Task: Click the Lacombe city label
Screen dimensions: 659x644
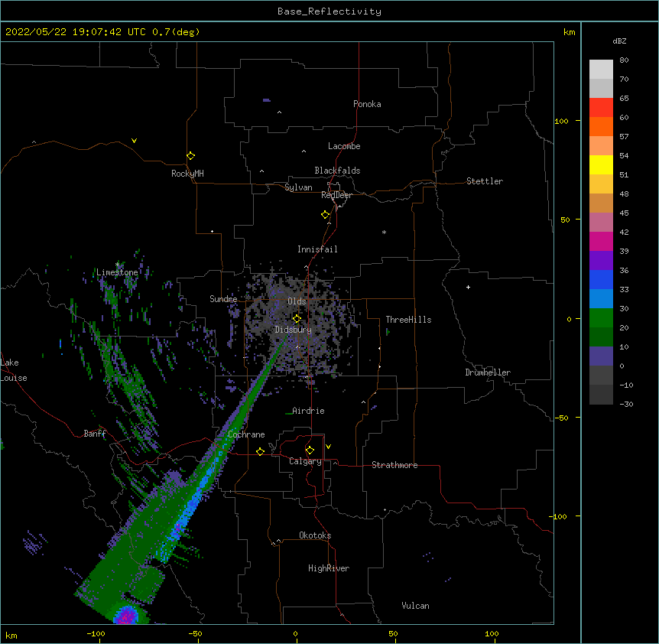Action: coord(344,146)
